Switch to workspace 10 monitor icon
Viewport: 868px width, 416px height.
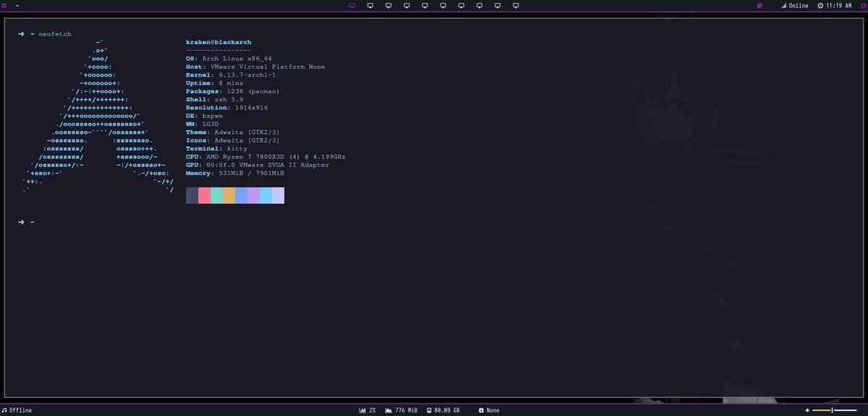516,5
